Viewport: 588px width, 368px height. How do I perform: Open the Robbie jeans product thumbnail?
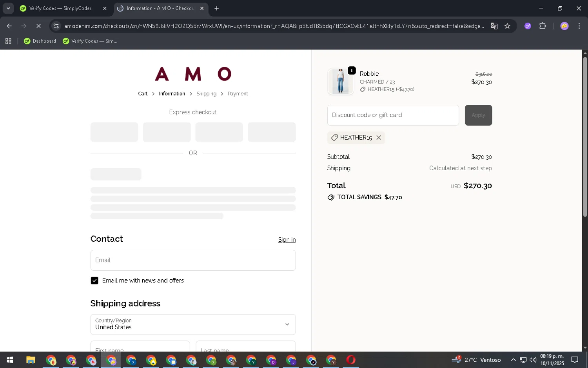(340, 81)
